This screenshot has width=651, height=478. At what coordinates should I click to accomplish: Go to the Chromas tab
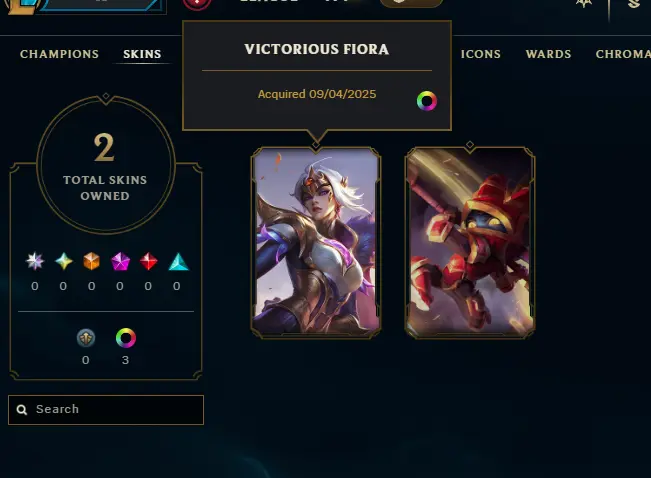623,54
